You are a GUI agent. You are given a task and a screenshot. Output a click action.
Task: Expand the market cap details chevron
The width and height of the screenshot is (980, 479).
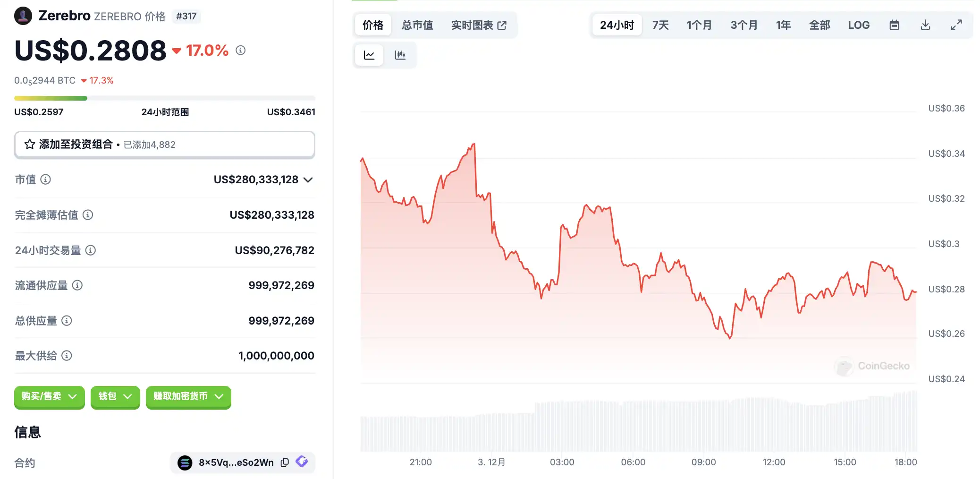[x=308, y=180]
